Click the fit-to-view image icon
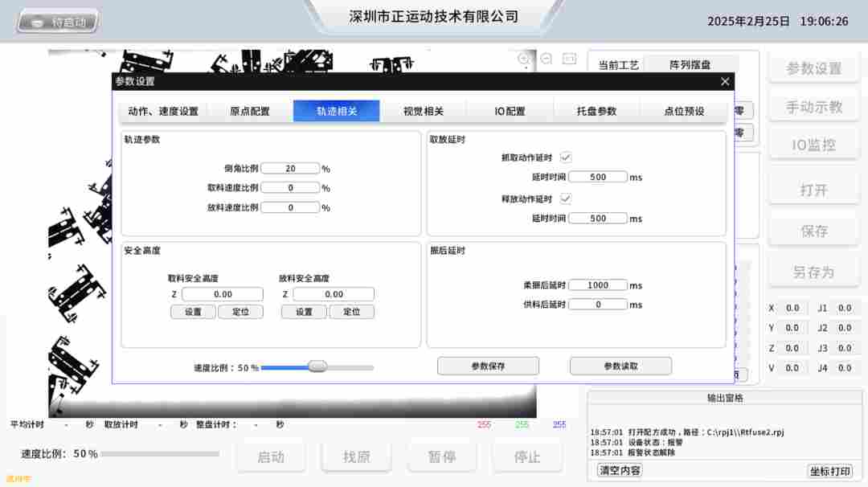The image size is (868, 487). coord(569,59)
